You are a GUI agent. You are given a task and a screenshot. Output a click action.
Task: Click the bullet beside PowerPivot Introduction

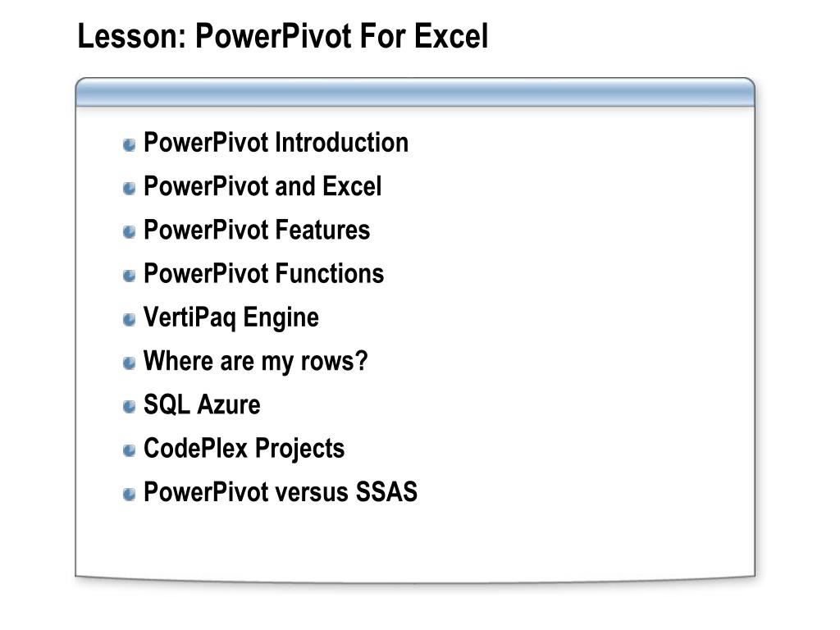click(130, 145)
